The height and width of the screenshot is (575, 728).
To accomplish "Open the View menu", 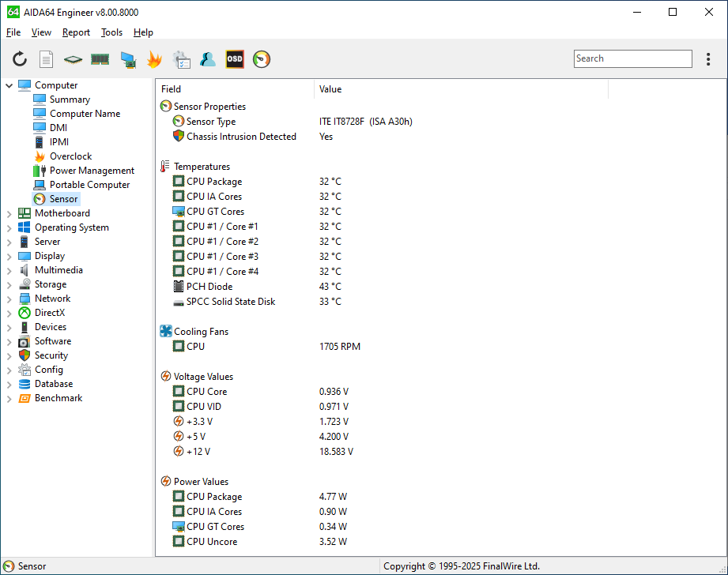I will 41,32.
